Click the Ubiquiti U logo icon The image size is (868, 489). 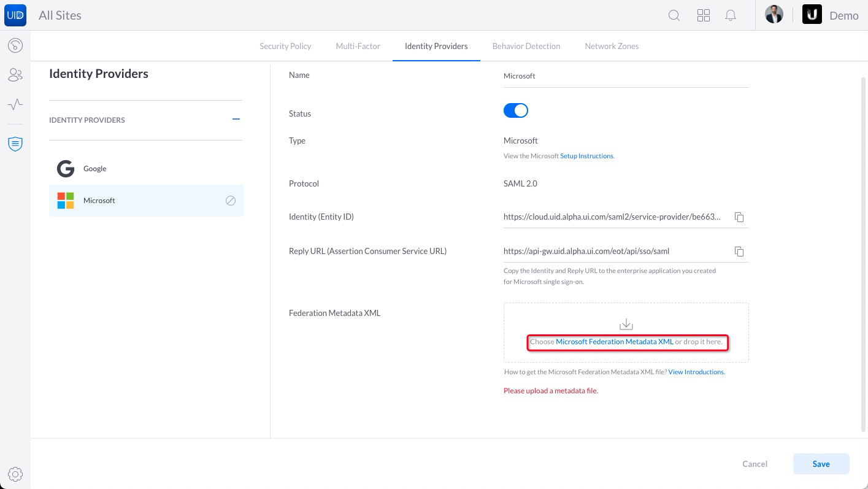(x=812, y=15)
